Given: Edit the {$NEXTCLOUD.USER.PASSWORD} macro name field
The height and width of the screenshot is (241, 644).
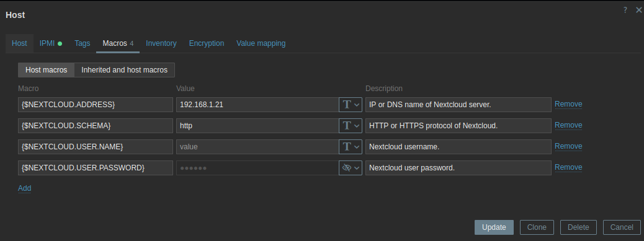Looking at the screenshot, I should [x=96, y=168].
